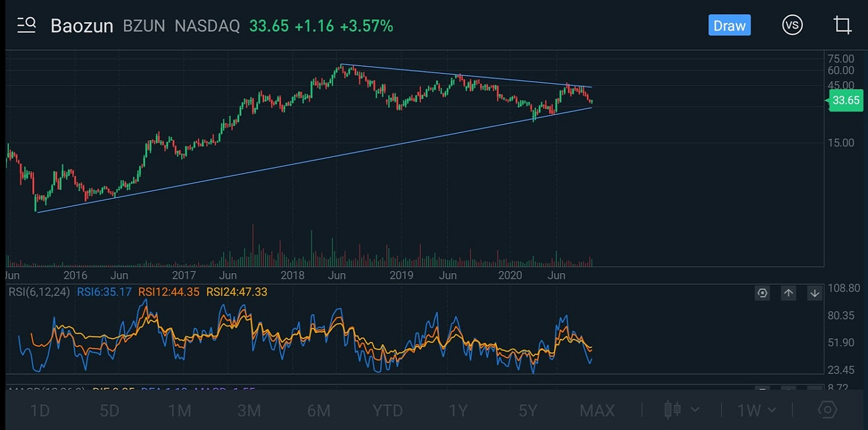868x430 pixels.
Task: Click the 60.00 price axis label
Action: pyautogui.click(x=841, y=70)
